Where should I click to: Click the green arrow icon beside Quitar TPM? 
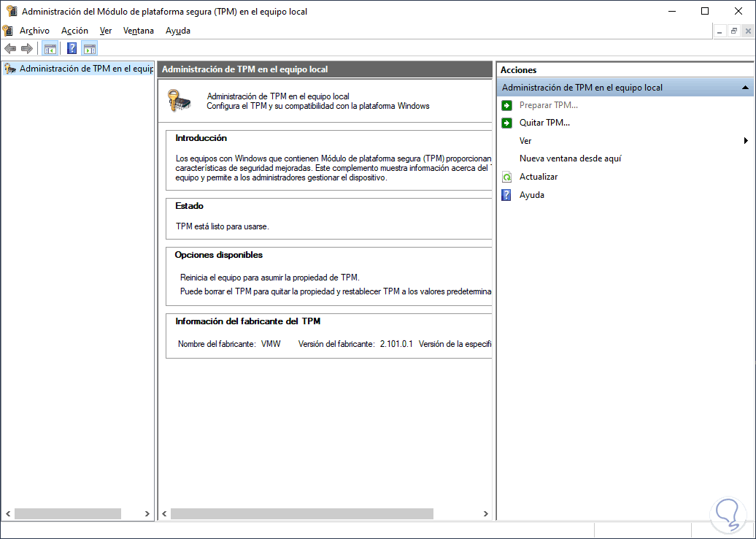(506, 123)
